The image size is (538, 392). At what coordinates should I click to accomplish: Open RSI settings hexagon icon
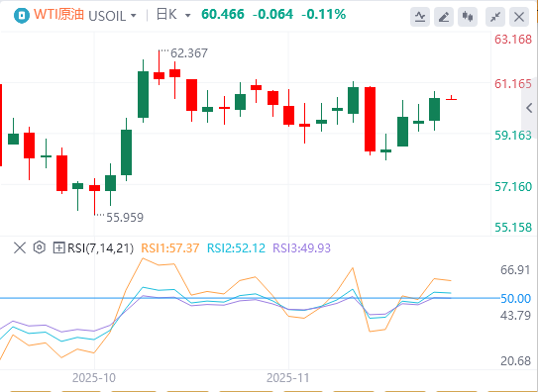(x=40, y=247)
